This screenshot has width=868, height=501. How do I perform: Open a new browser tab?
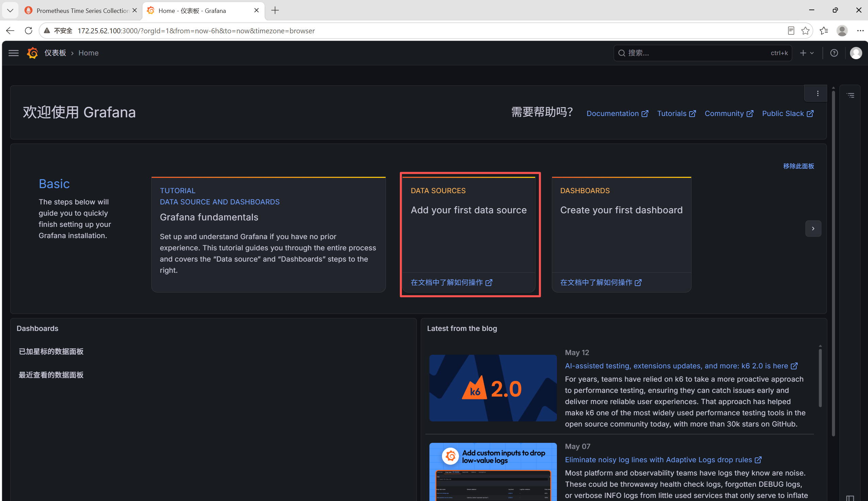tap(275, 10)
